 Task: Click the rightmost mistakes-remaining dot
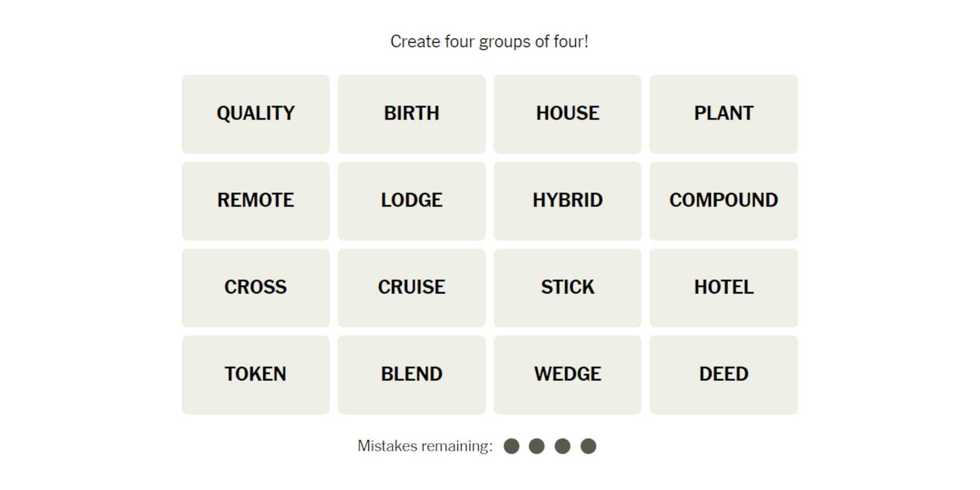coord(588,446)
